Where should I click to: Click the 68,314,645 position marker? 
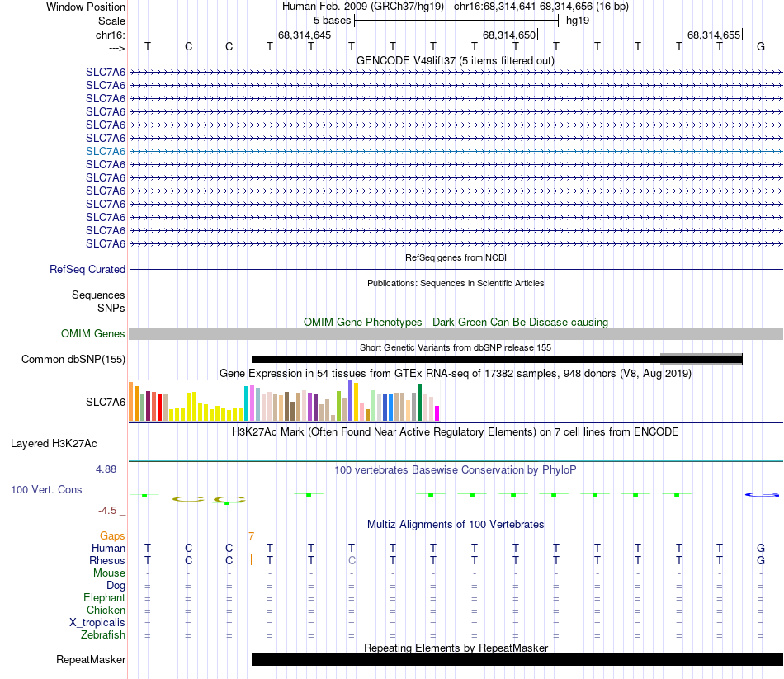[x=305, y=35]
